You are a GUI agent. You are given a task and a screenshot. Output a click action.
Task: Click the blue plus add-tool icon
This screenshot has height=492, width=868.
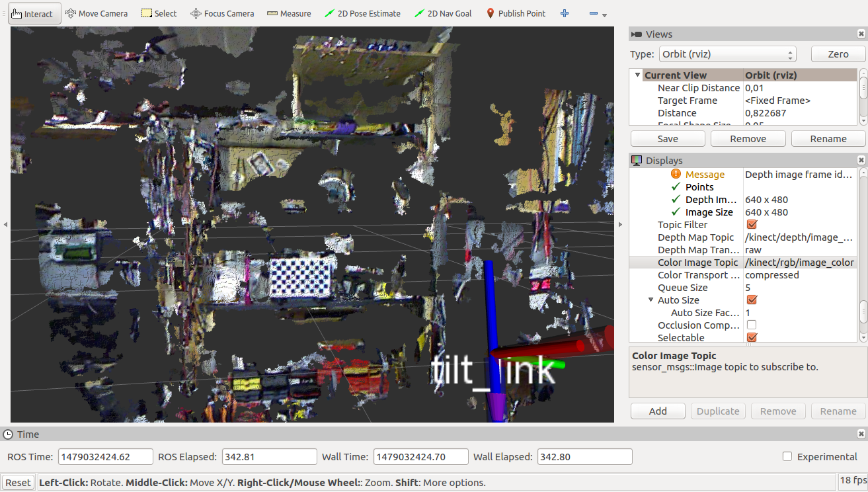(x=565, y=14)
